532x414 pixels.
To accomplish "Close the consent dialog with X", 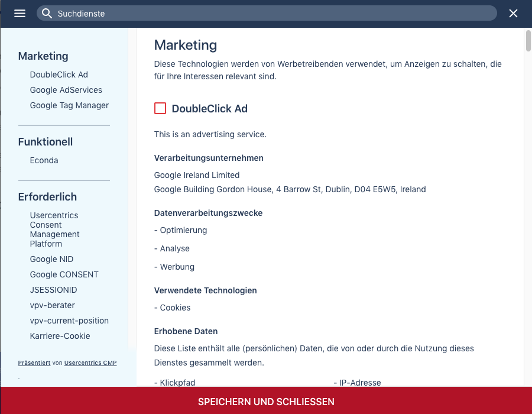I will pyautogui.click(x=513, y=13).
